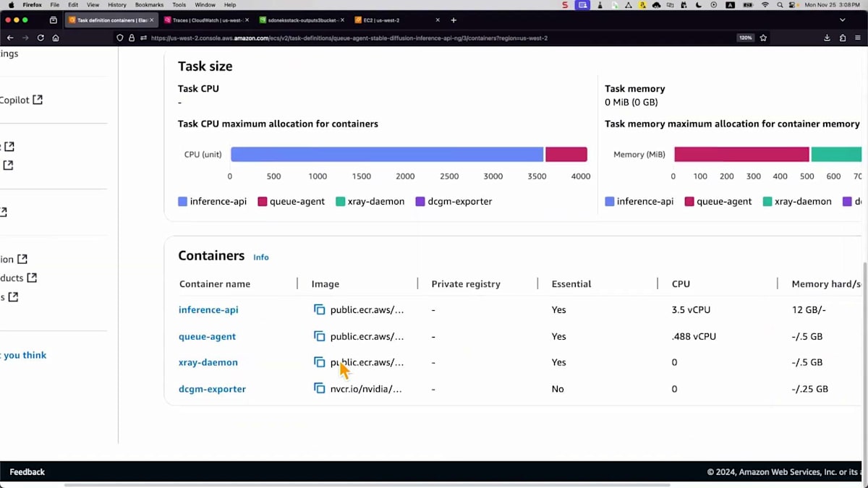Open the inference-api container link
Screen dimensions: 868x488
208,309
